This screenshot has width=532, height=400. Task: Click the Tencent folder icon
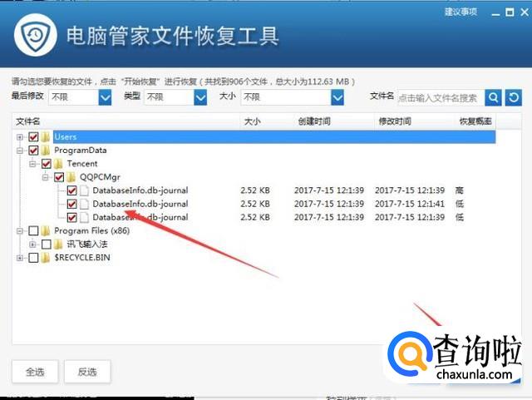point(58,164)
